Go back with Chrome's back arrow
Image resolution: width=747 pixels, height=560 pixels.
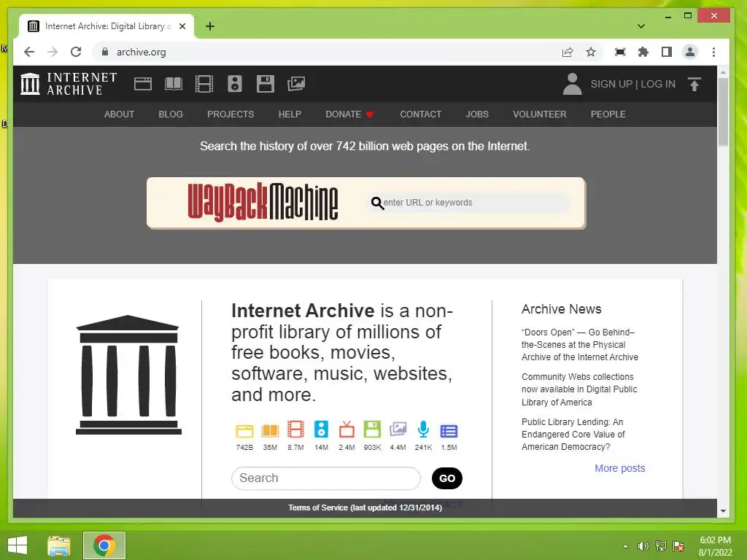[x=29, y=52]
